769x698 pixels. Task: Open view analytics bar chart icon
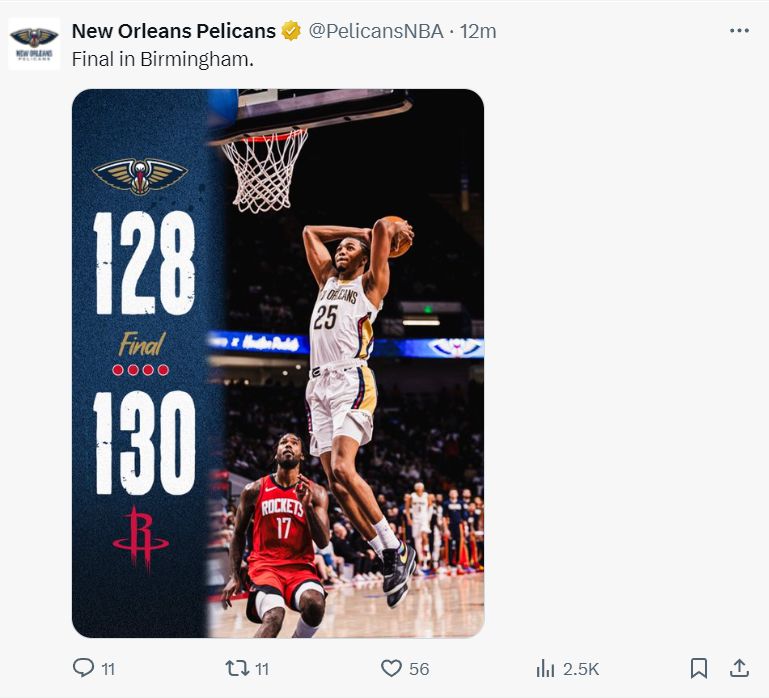[x=546, y=668]
